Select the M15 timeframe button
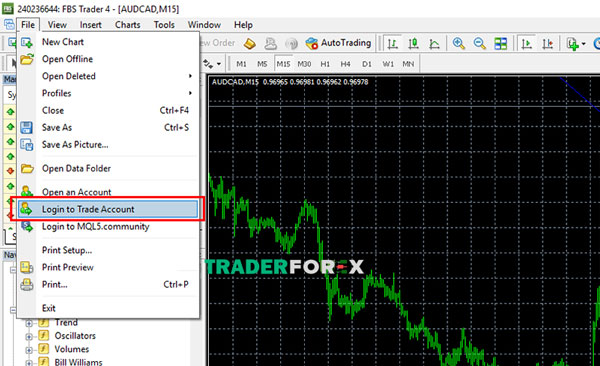 click(x=283, y=64)
